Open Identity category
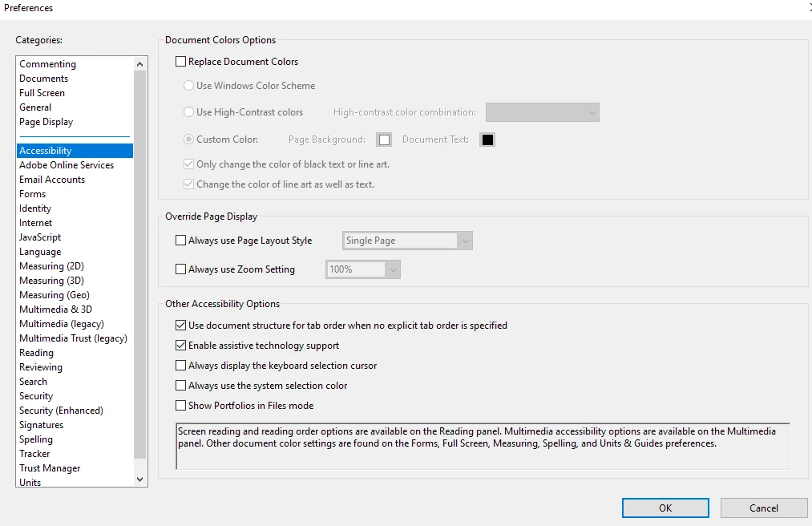The width and height of the screenshot is (812, 526). tap(75, 208)
